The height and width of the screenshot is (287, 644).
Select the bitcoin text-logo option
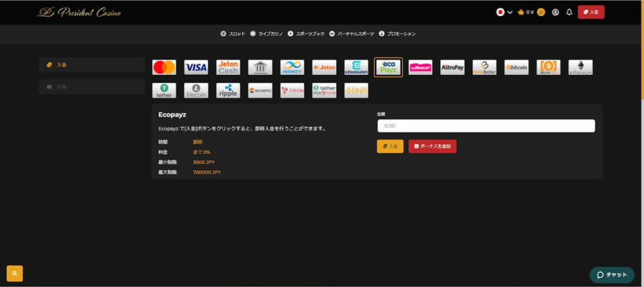tap(517, 67)
